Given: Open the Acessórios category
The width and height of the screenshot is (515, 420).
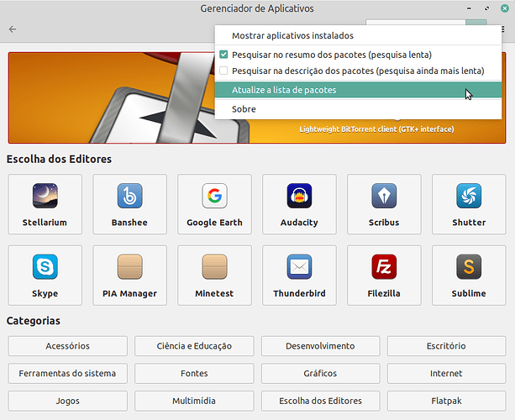Looking at the screenshot, I should click(68, 346).
